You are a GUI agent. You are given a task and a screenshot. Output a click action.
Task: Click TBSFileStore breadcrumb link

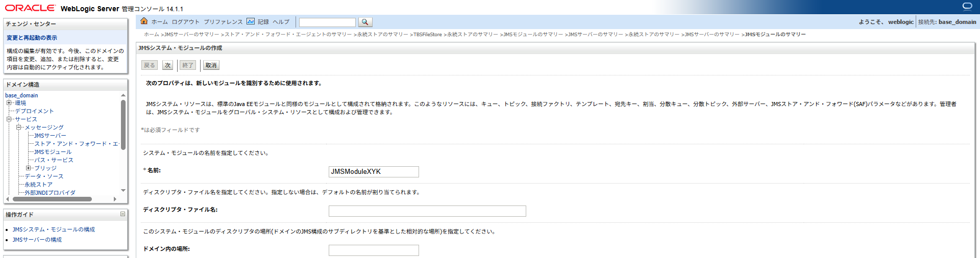click(428, 35)
